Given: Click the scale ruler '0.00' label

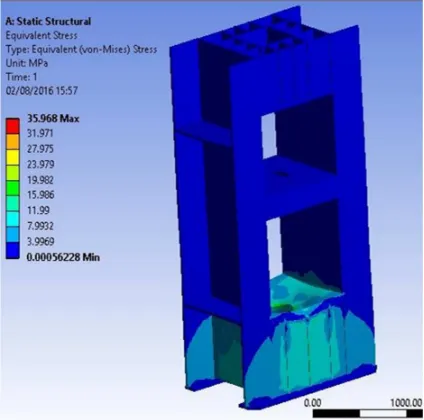Looking at the screenshot, I should click(313, 403).
